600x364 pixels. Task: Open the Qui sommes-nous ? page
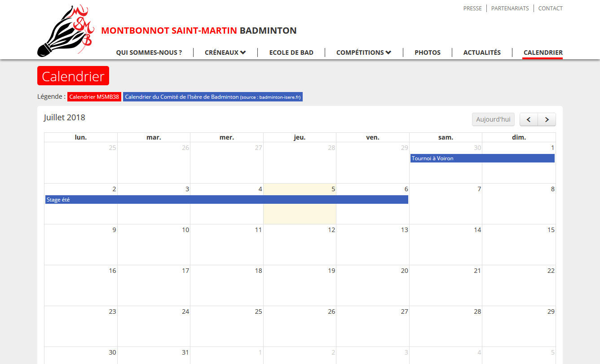(x=149, y=53)
